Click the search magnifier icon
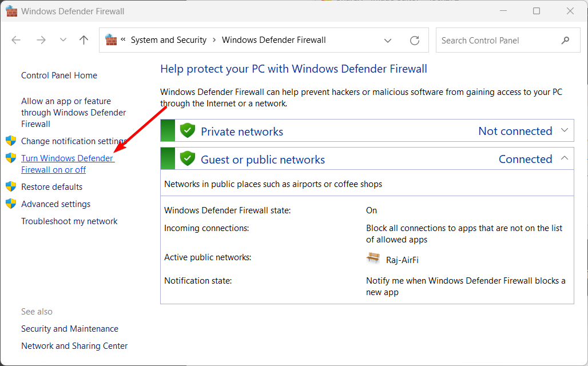 [x=565, y=40]
